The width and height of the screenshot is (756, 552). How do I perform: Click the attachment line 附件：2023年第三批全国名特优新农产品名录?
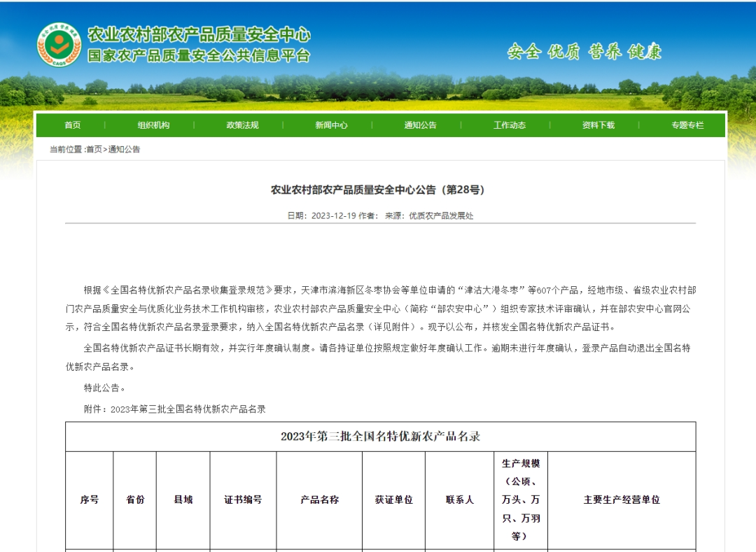pyautogui.click(x=174, y=409)
